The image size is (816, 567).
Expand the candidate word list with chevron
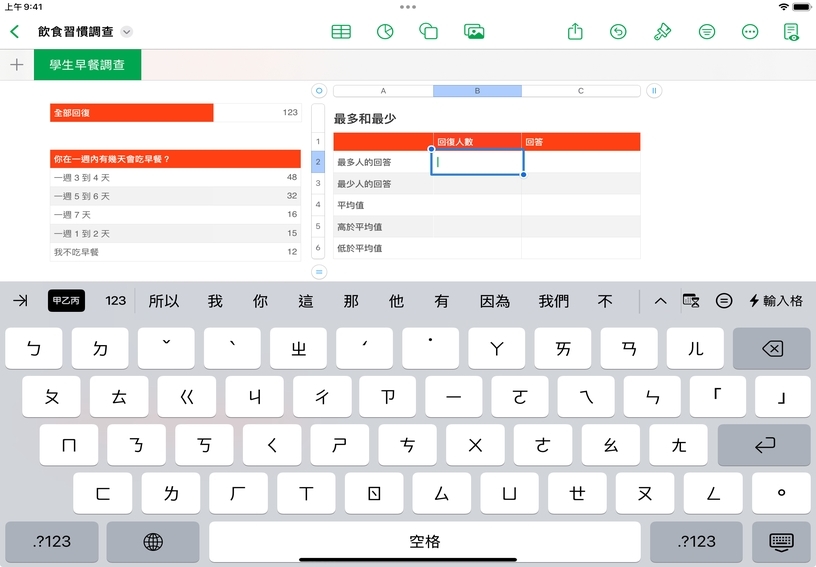(660, 301)
